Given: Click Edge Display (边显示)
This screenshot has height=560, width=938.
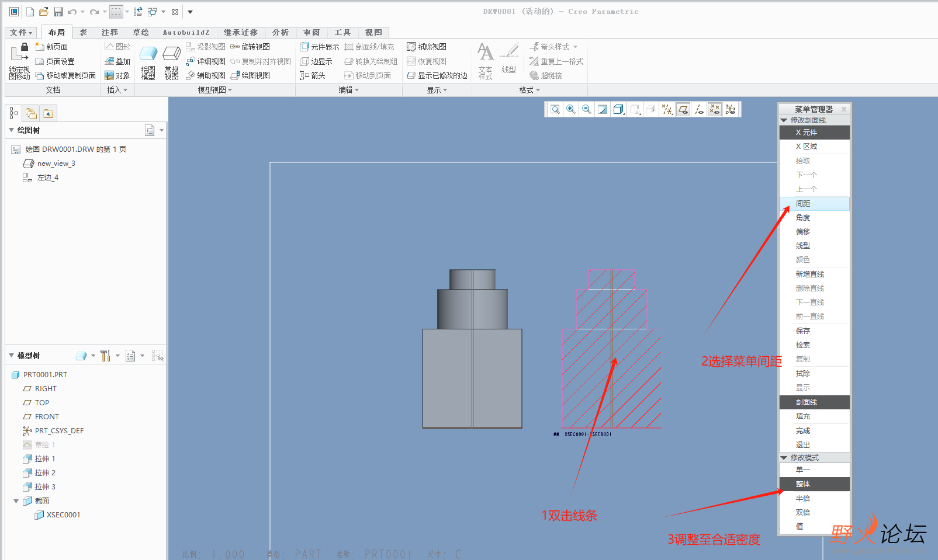Looking at the screenshot, I should point(316,61).
